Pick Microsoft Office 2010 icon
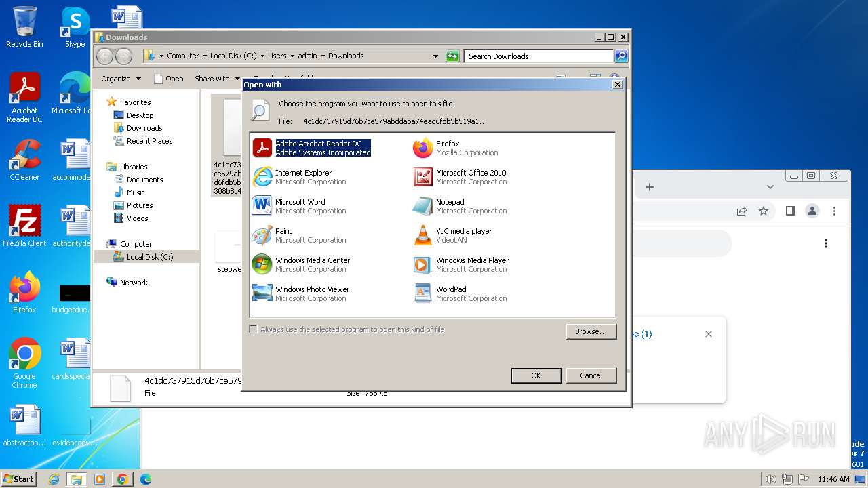 pos(423,177)
